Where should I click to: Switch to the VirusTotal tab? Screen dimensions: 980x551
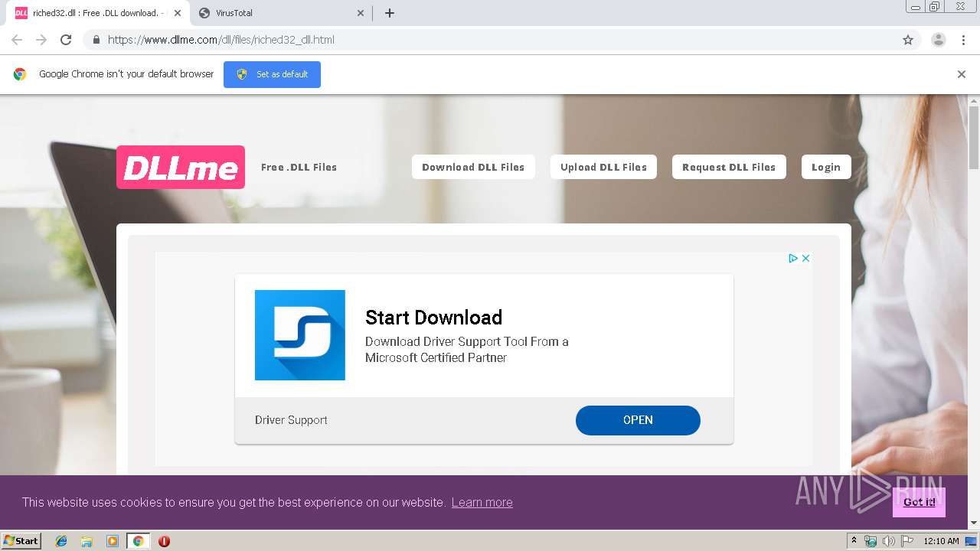click(280, 13)
